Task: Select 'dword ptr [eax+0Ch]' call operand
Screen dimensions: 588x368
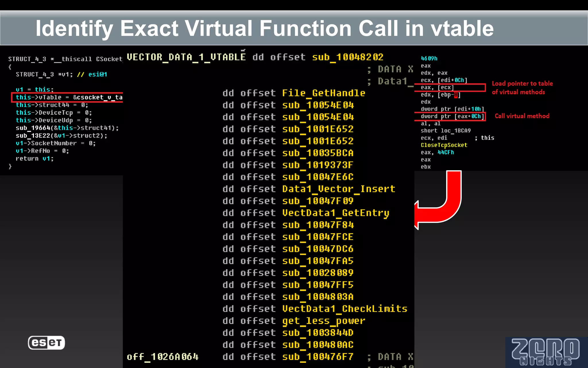Action: pyautogui.click(x=453, y=116)
